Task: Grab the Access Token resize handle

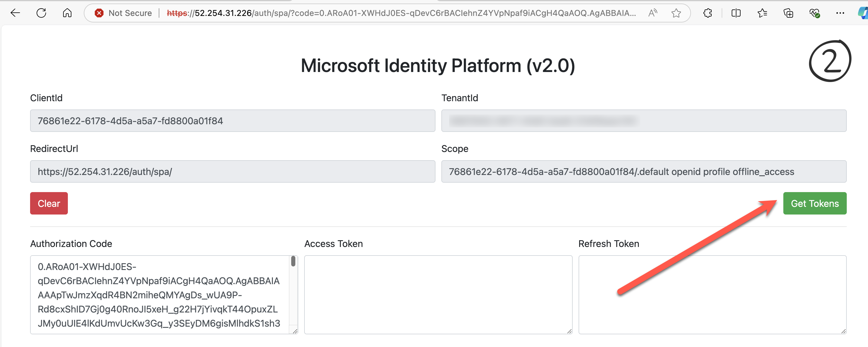Action: [x=569, y=331]
